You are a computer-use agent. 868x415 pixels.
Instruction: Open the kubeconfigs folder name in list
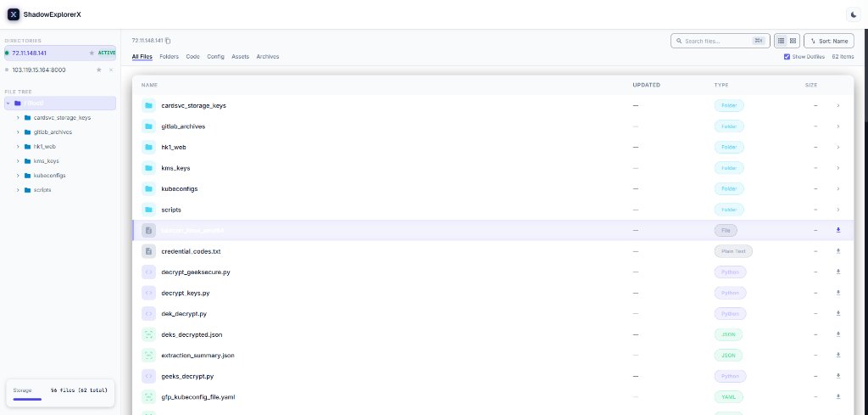[x=180, y=189]
